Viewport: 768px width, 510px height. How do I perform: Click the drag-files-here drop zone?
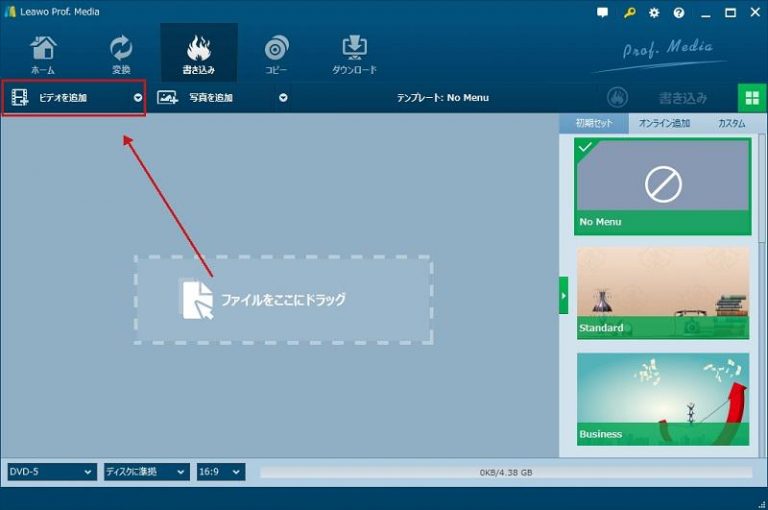[x=283, y=299]
